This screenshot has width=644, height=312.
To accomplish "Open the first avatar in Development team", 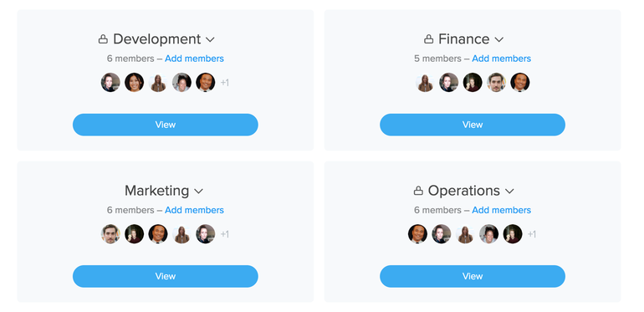I will pyautogui.click(x=110, y=83).
